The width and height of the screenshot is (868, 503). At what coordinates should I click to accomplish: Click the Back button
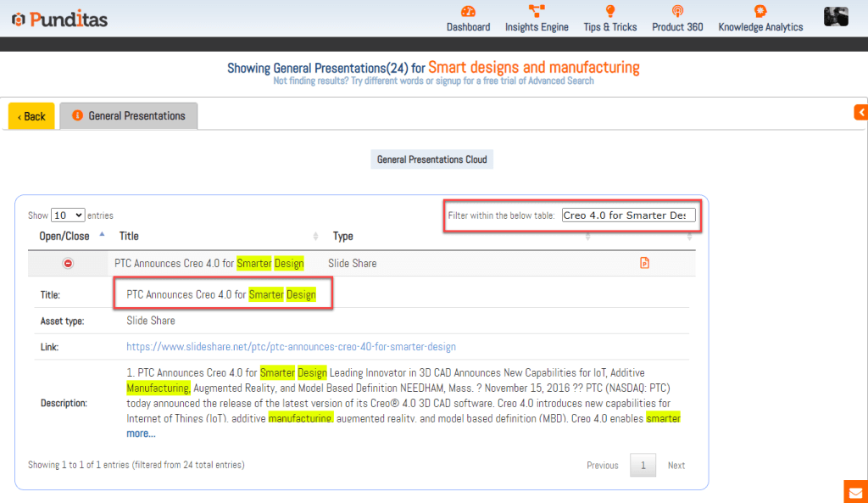coord(31,116)
